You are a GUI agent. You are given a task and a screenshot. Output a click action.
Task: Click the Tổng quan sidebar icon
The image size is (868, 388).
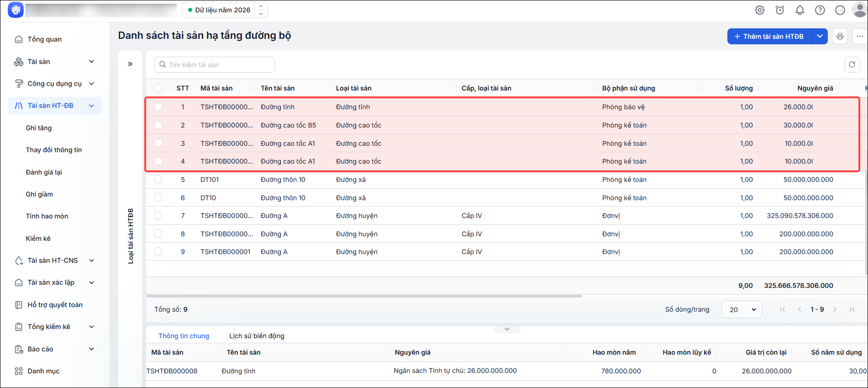[19, 39]
